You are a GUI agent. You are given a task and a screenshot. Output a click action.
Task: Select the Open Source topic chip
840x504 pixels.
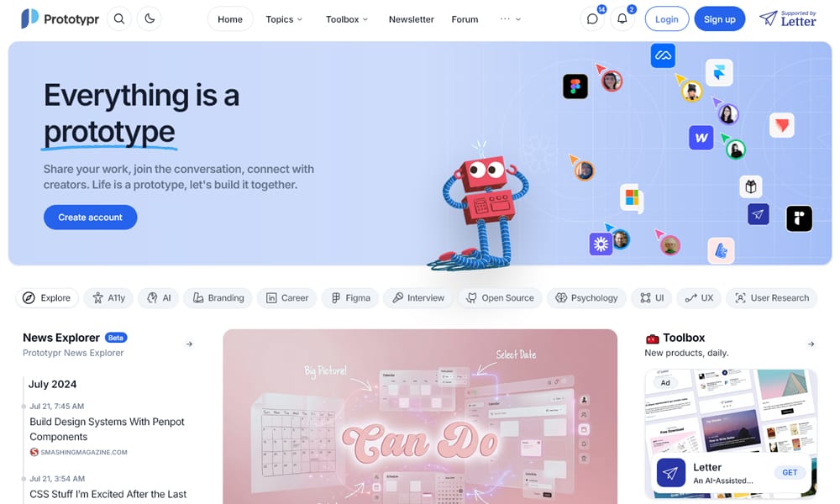click(500, 298)
